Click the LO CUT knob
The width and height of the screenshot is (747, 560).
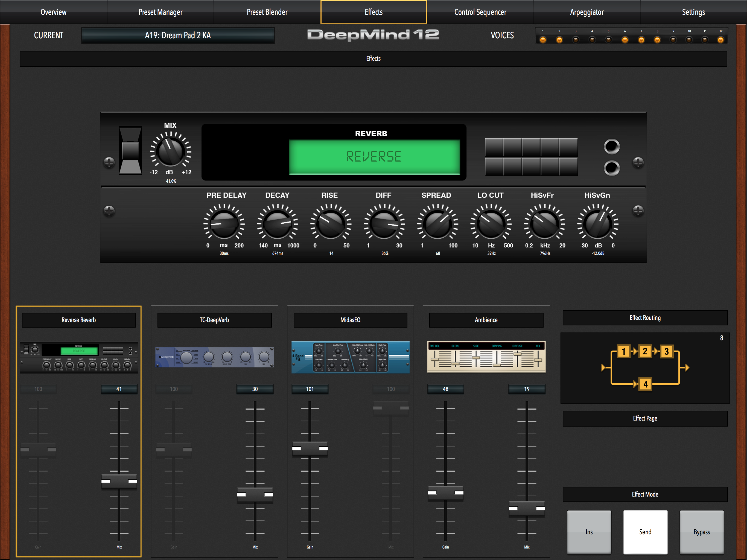tap(491, 224)
